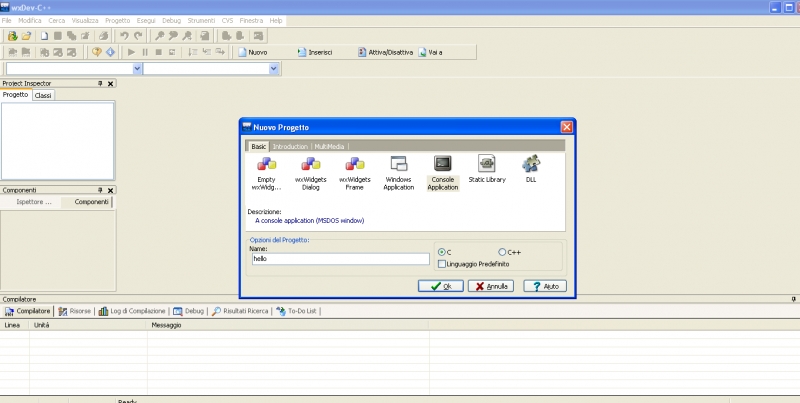Choose the Static Library project type

[x=487, y=169]
